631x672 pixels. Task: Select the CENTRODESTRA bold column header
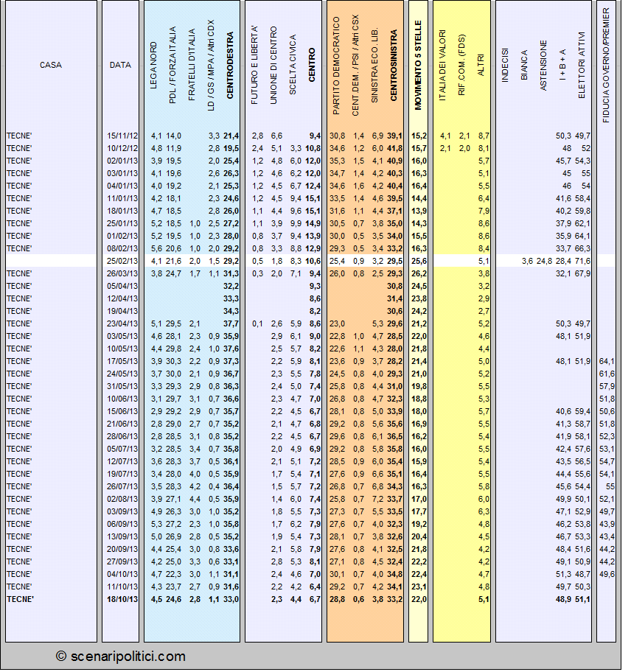pyautogui.click(x=230, y=65)
